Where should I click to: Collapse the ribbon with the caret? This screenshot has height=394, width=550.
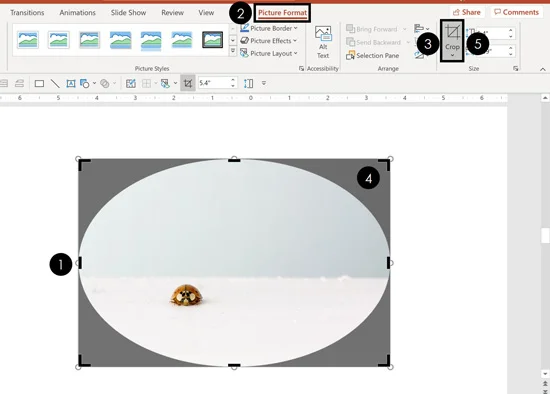point(543,69)
